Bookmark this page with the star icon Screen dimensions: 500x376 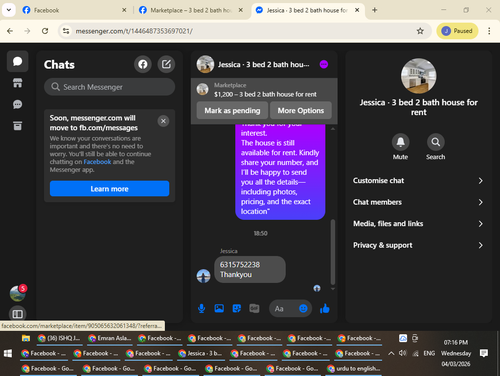[x=420, y=31]
